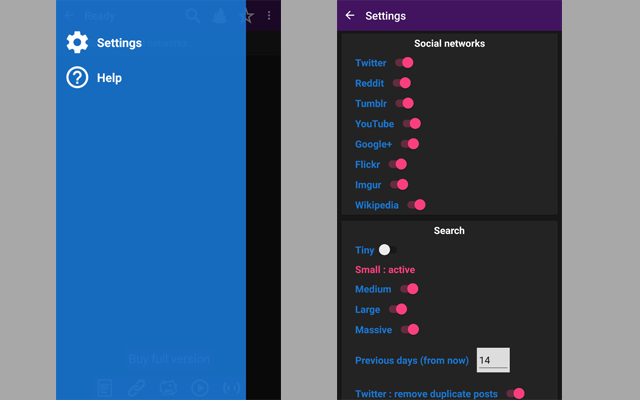This screenshot has height=400, width=640.
Task: Switch off Google+ toggle
Action: pyautogui.click(x=409, y=144)
